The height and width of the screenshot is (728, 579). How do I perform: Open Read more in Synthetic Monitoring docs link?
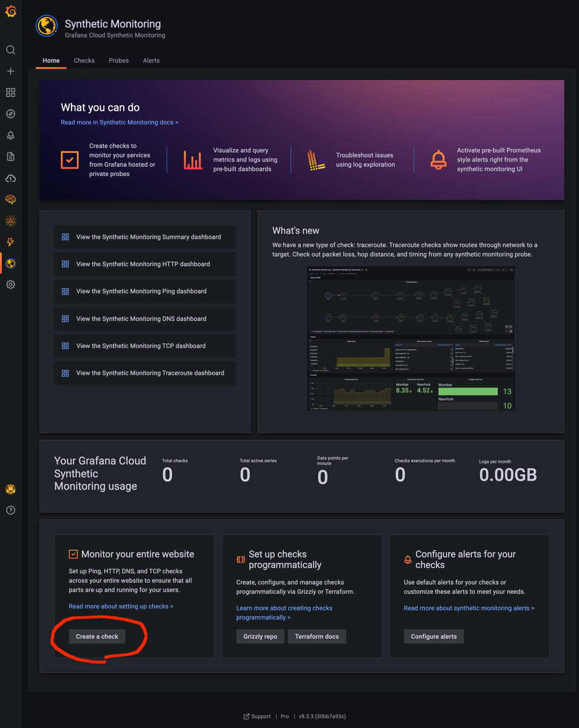tap(119, 123)
